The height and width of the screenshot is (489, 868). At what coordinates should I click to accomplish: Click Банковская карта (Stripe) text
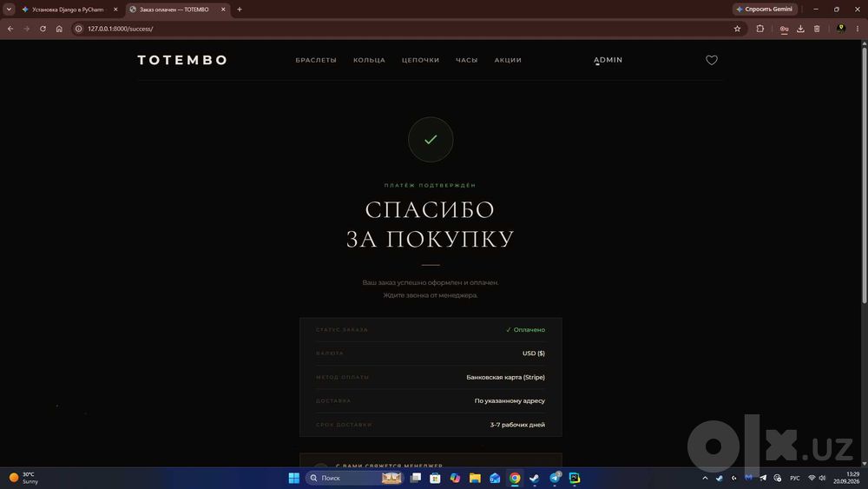point(505,377)
